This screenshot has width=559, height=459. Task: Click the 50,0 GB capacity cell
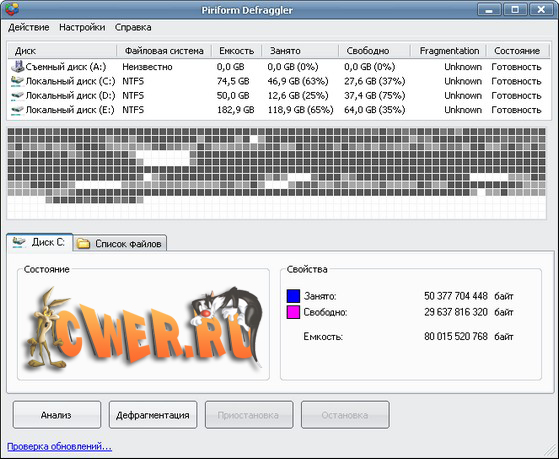233,96
